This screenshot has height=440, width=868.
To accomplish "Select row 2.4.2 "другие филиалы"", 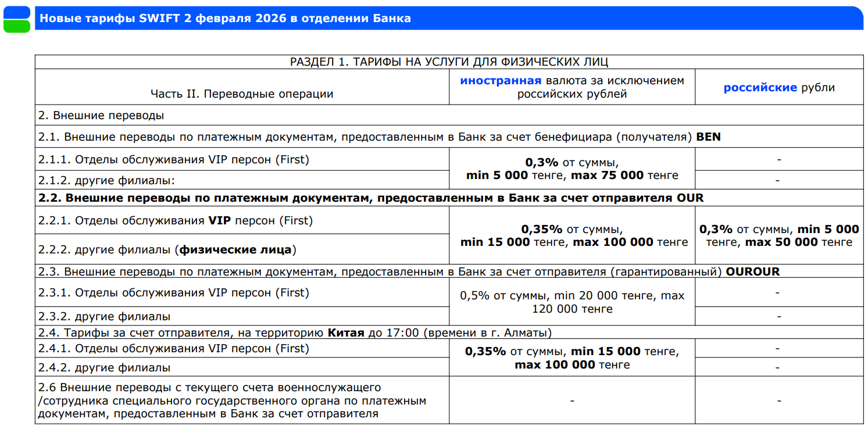I will click(x=105, y=367).
